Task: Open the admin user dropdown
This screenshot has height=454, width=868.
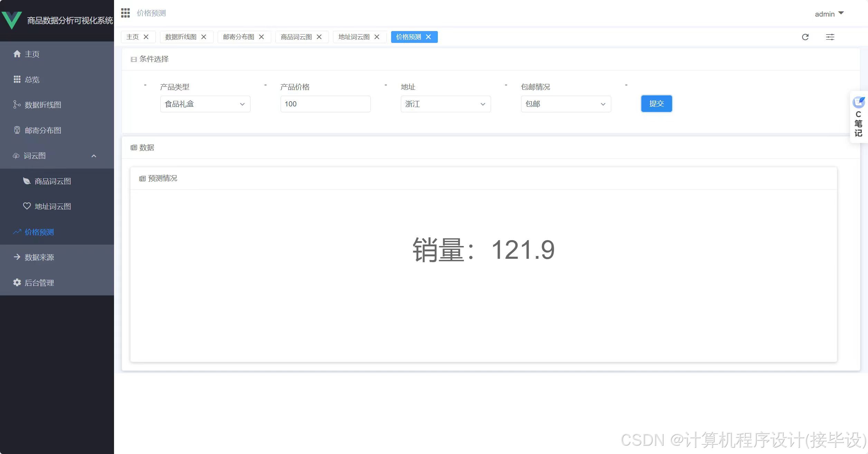Action: 829,14
